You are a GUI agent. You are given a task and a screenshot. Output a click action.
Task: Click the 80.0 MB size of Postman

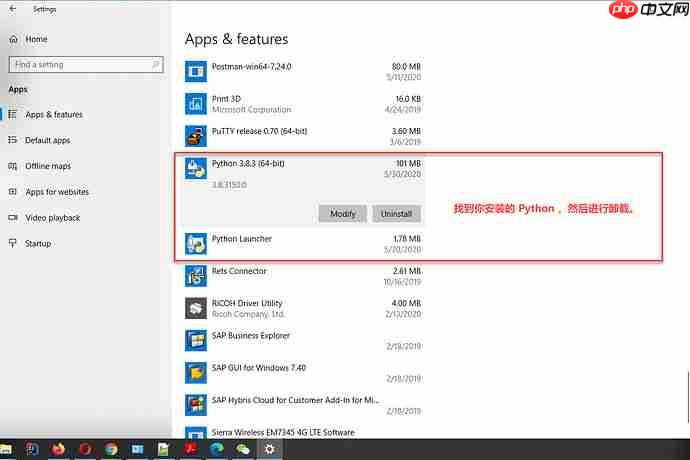click(x=406, y=66)
